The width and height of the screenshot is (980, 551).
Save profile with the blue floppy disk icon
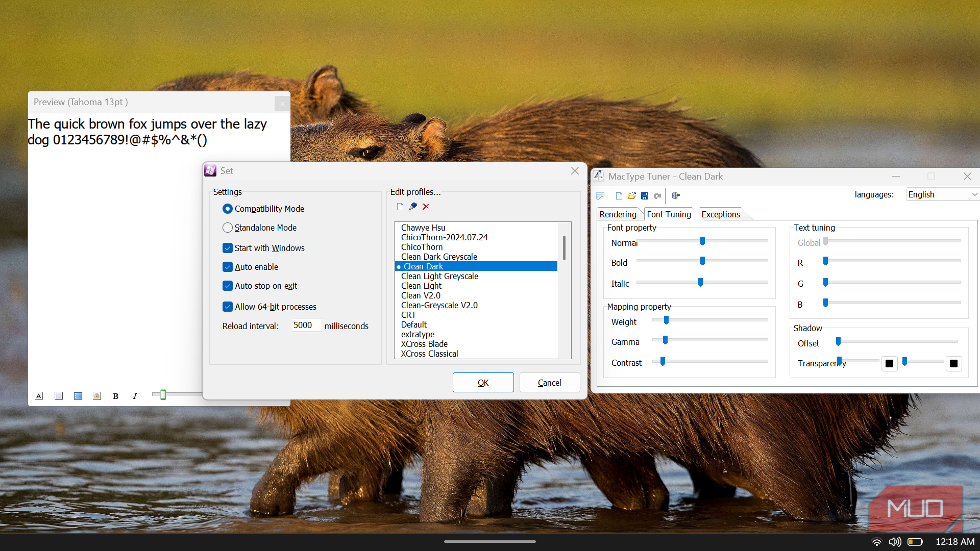[x=645, y=195]
